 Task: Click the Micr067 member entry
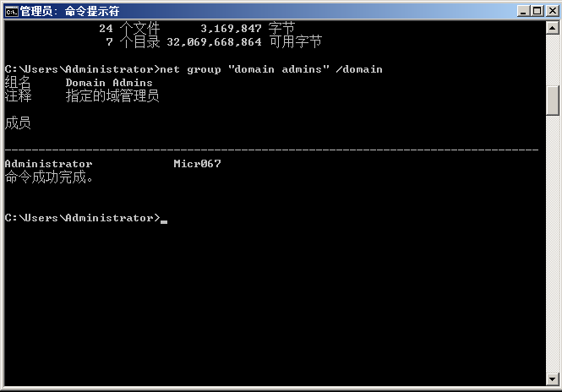tap(197, 164)
